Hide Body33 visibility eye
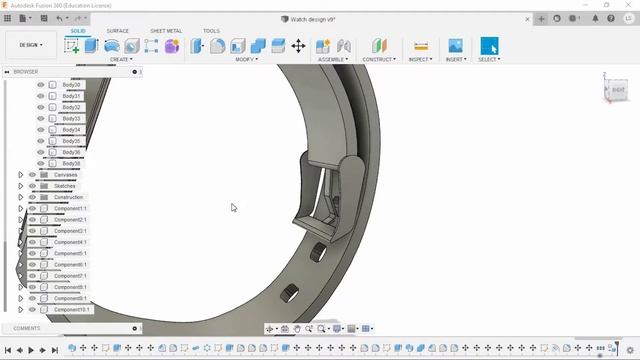 40,118
